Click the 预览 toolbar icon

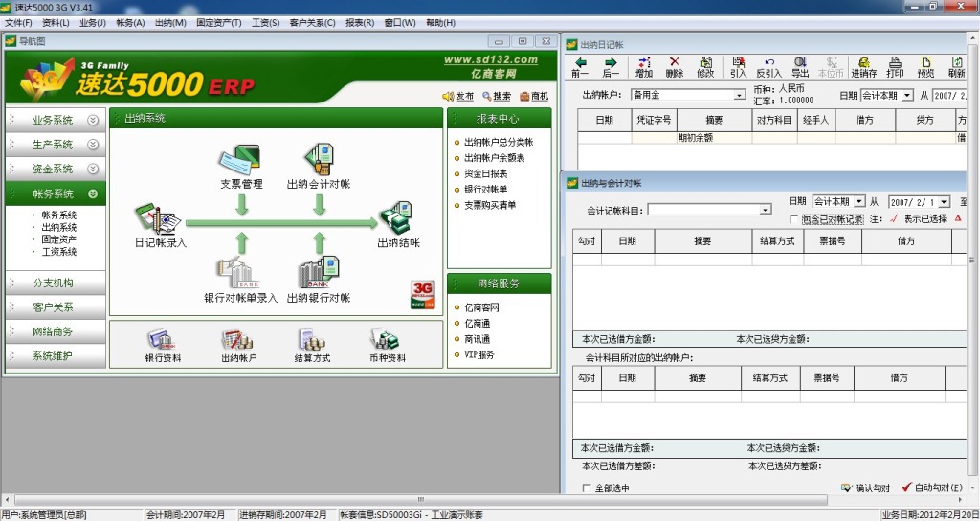925,67
